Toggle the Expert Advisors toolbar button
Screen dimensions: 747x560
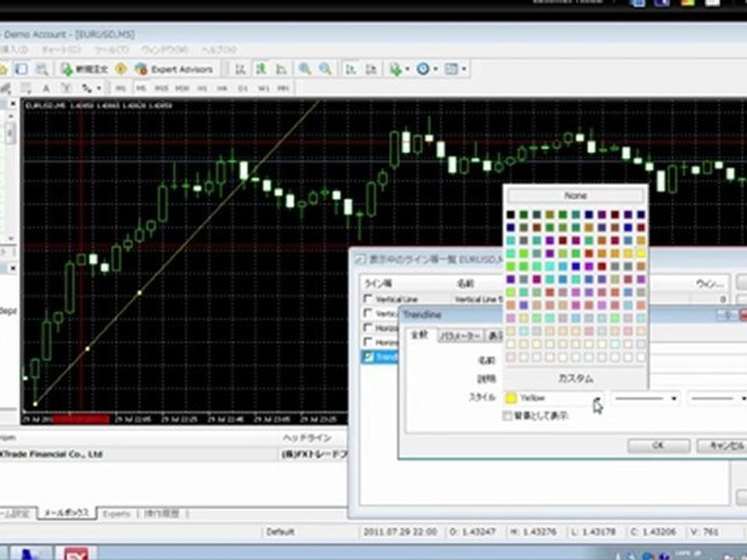[x=174, y=69]
